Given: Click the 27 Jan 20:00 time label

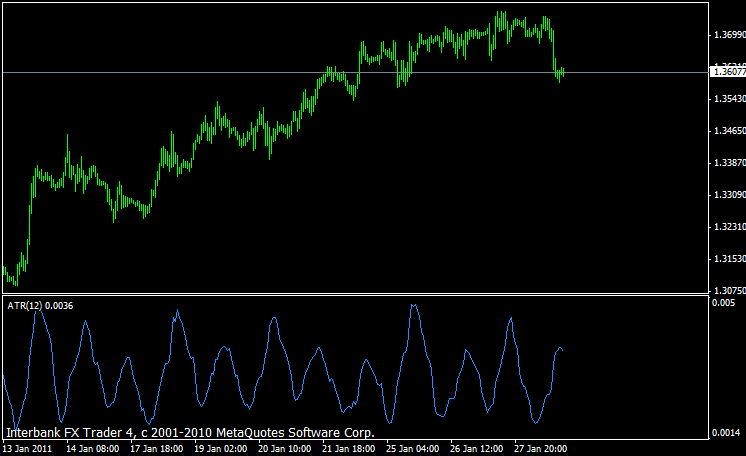Looking at the screenshot, I should click(x=540, y=448).
